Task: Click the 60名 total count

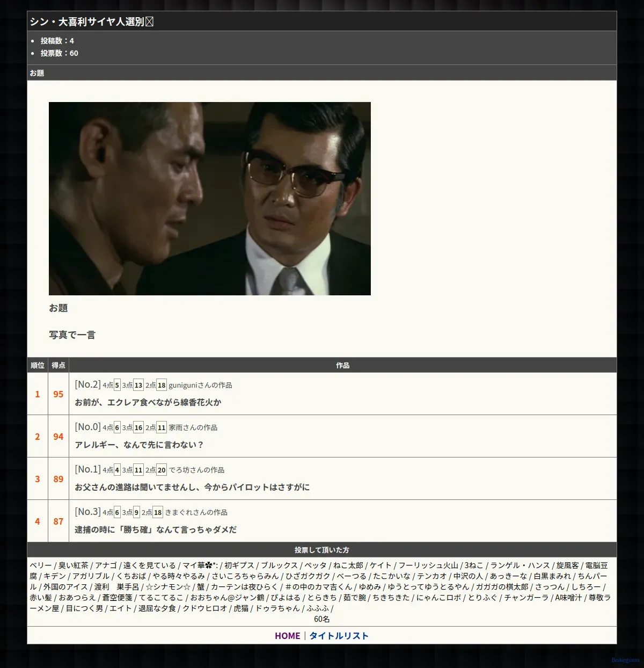Action: point(322,619)
